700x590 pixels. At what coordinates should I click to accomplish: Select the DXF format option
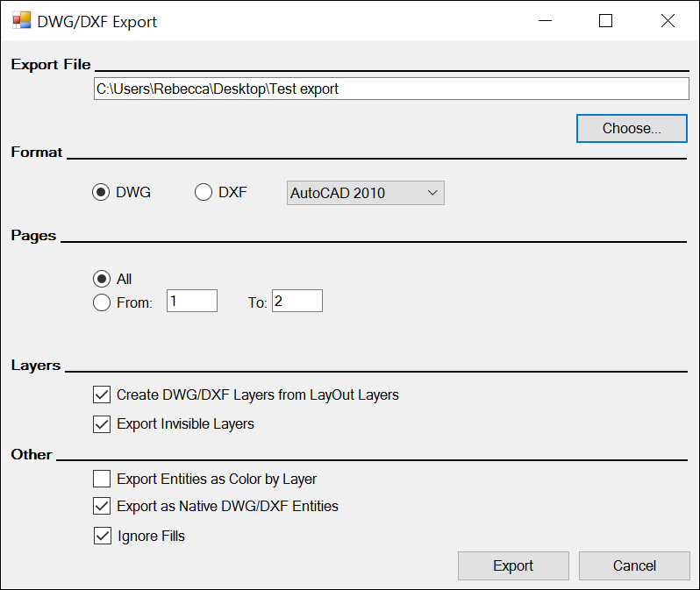pos(204,193)
